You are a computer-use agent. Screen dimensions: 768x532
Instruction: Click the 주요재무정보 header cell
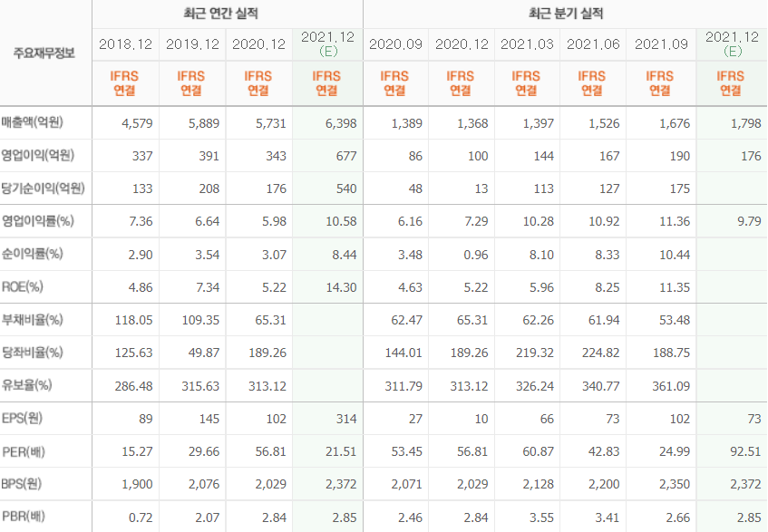[x=44, y=53]
